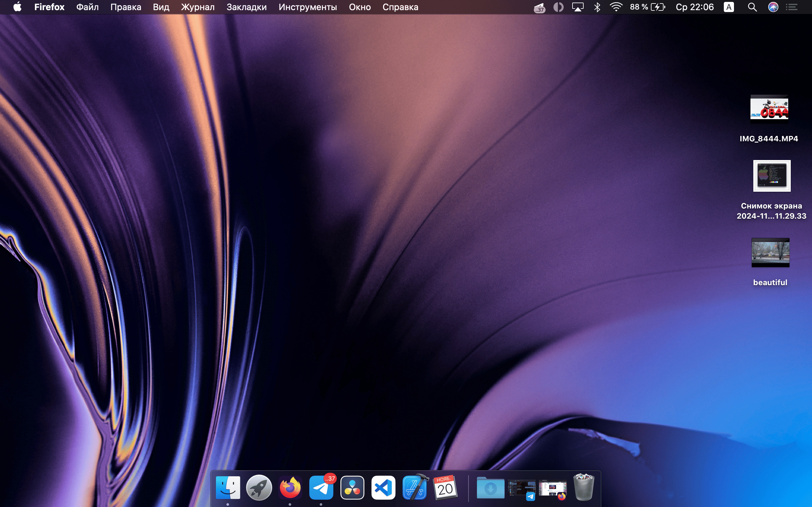Viewport: 812px width, 507px height.
Task: Click the Spotlight search magnifier
Action: pyautogui.click(x=752, y=7)
